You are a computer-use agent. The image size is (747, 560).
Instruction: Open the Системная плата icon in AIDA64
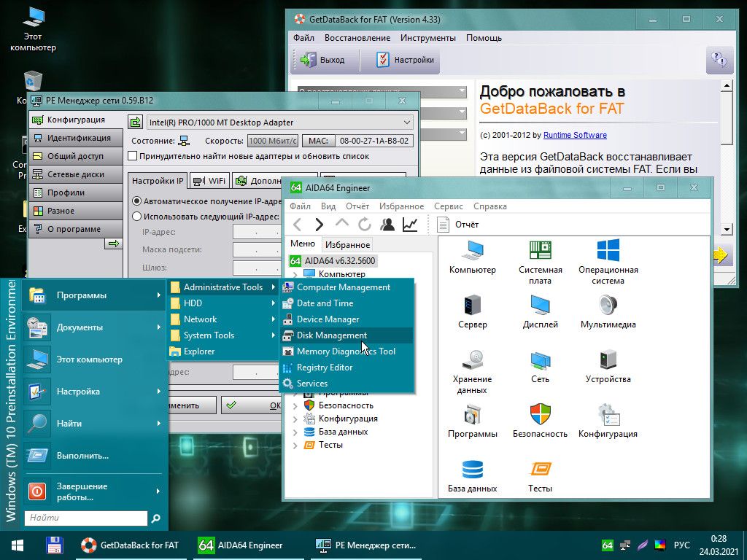pyautogui.click(x=540, y=251)
